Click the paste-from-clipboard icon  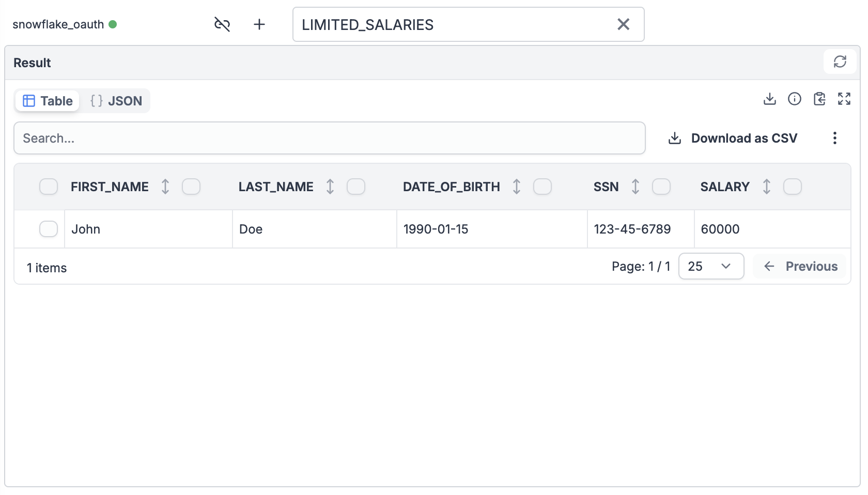point(819,99)
